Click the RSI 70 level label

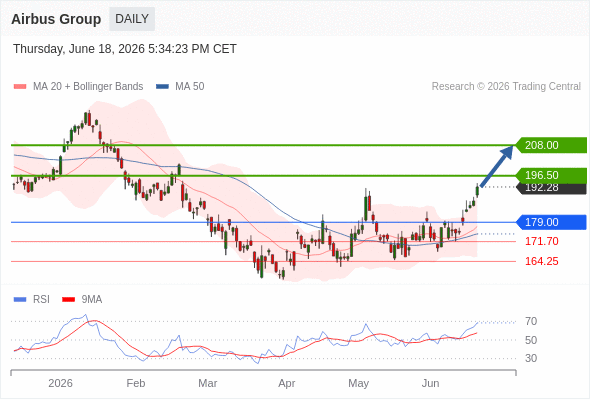[x=531, y=321]
